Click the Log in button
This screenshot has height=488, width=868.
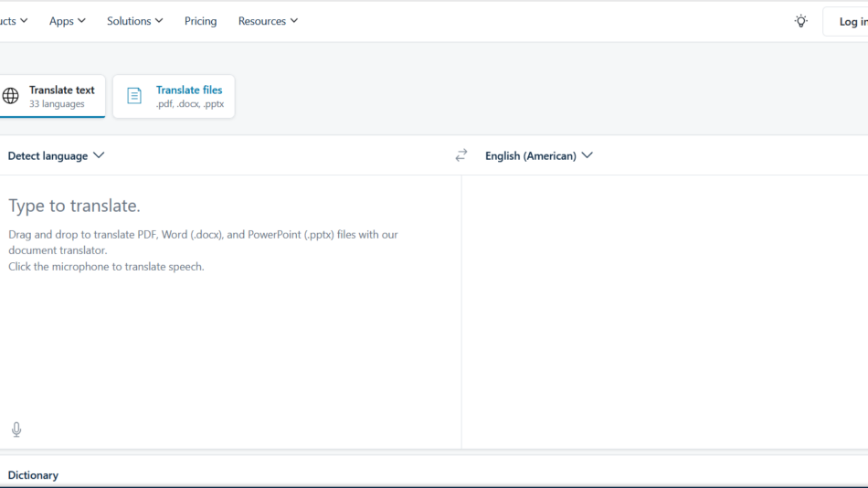click(x=845, y=22)
